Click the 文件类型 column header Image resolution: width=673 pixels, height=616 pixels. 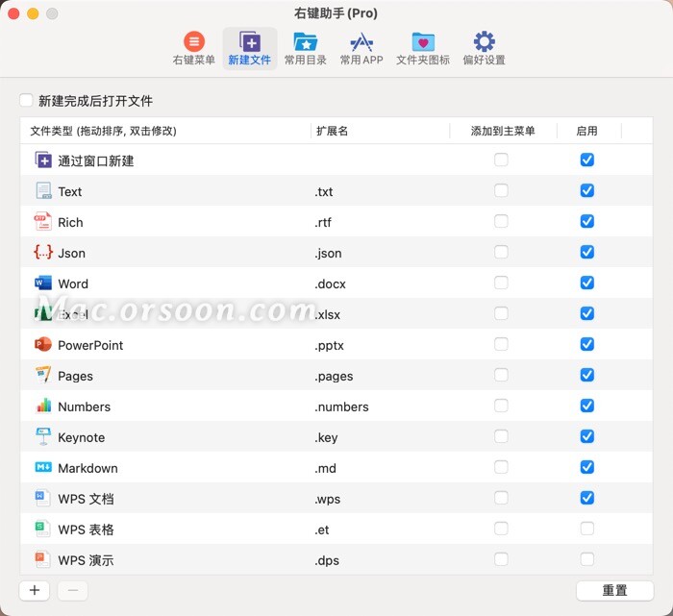tap(104, 131)
